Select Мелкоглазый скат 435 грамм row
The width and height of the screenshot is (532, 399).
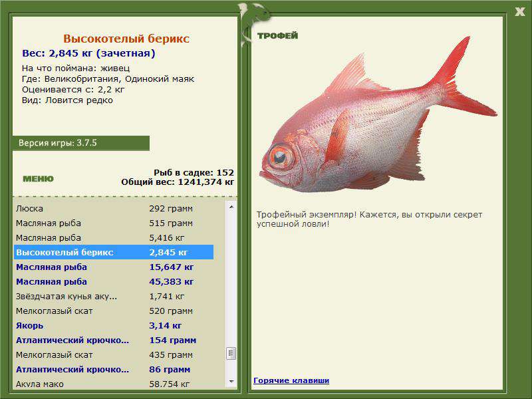pos(114,355)
